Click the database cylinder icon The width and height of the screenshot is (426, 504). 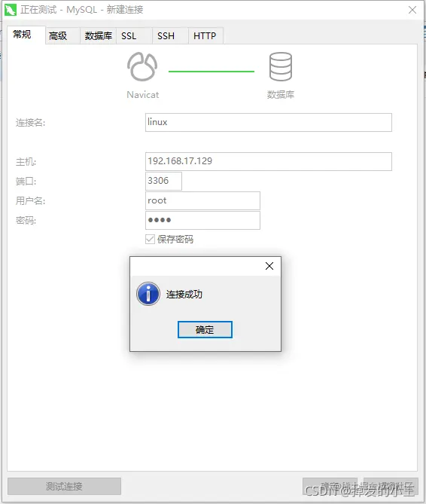tap(281, 66)
